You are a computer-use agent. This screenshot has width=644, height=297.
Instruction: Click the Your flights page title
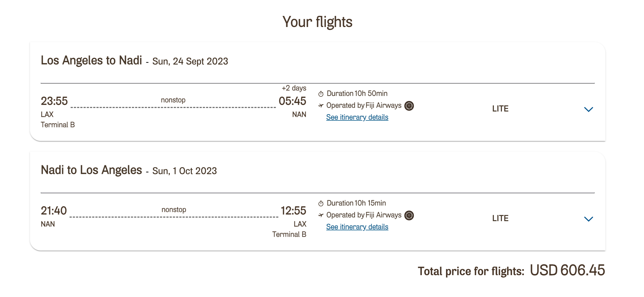click(x=317, y=22)
